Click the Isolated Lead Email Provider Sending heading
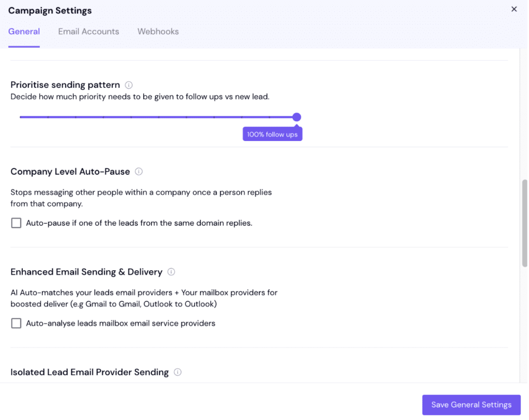Viewport: 529px width, 420px height. (89, 372)
